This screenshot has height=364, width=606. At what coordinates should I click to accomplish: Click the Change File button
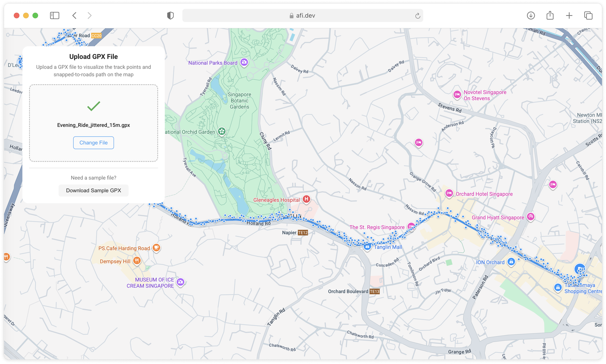pos(93,142)
